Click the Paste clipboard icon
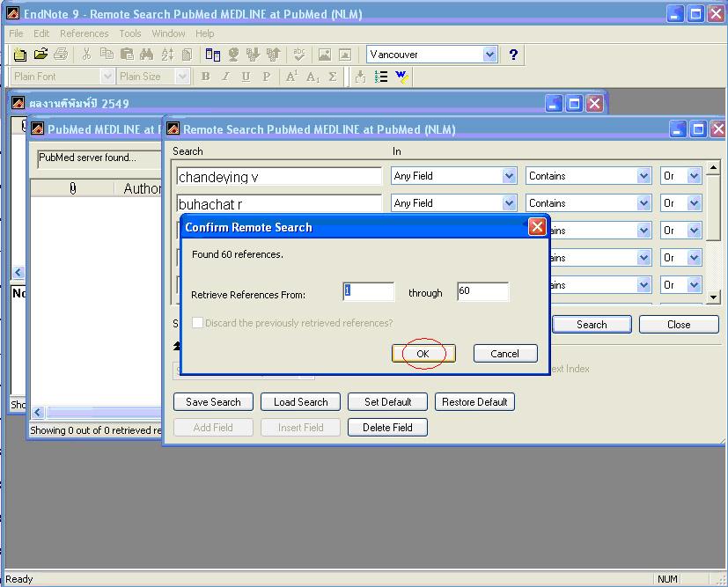 tap(127, 55)
